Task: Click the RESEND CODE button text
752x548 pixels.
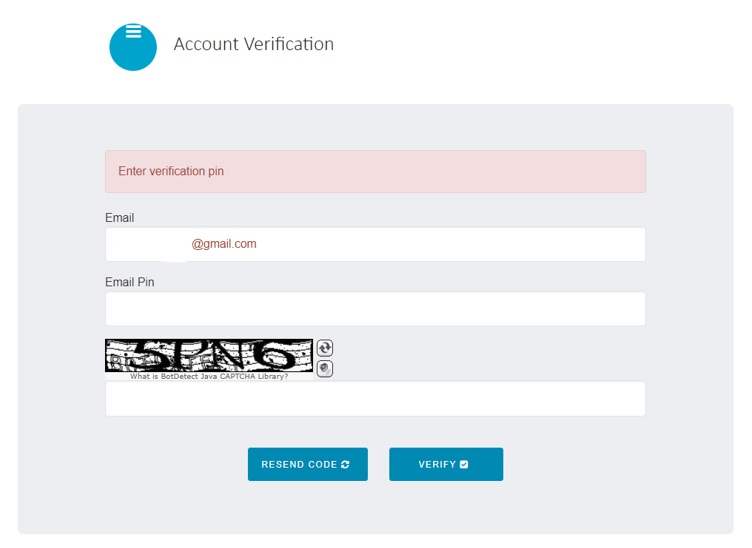Action: (299, 465)
